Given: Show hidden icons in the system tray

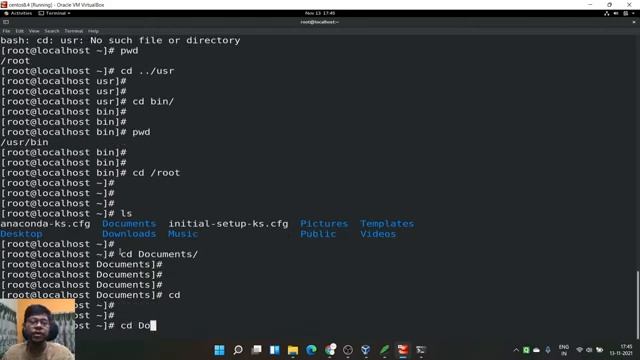Looking at the screenshot, I should (x=516, y=350).
